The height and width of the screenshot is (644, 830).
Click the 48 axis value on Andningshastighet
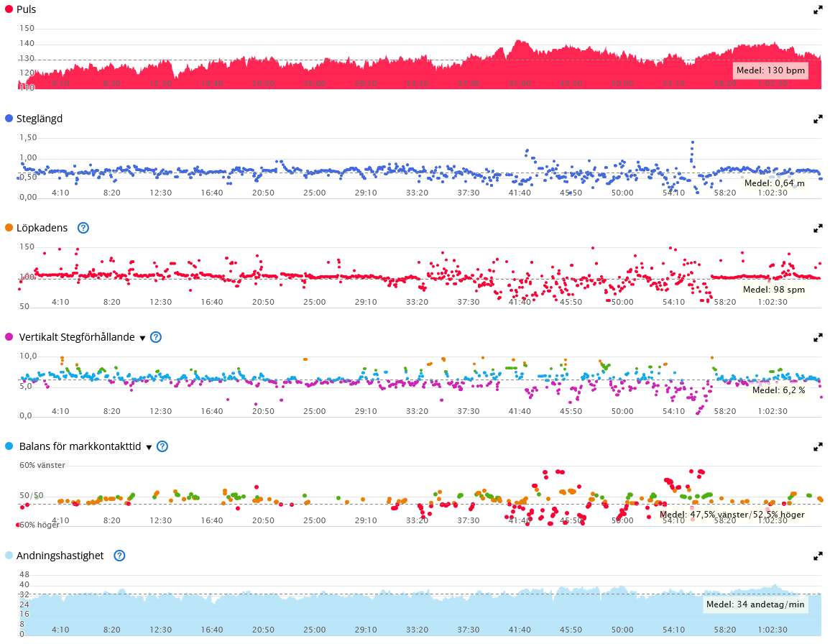(x=24, y=574)
